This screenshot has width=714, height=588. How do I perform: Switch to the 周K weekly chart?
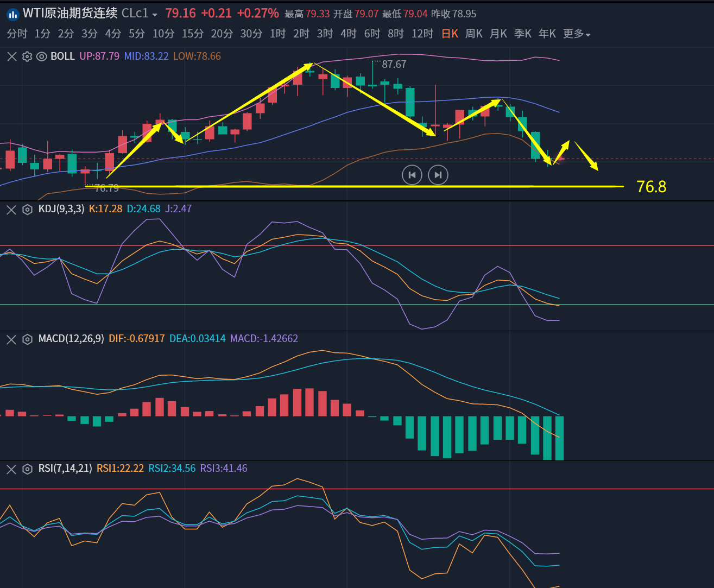473,34
